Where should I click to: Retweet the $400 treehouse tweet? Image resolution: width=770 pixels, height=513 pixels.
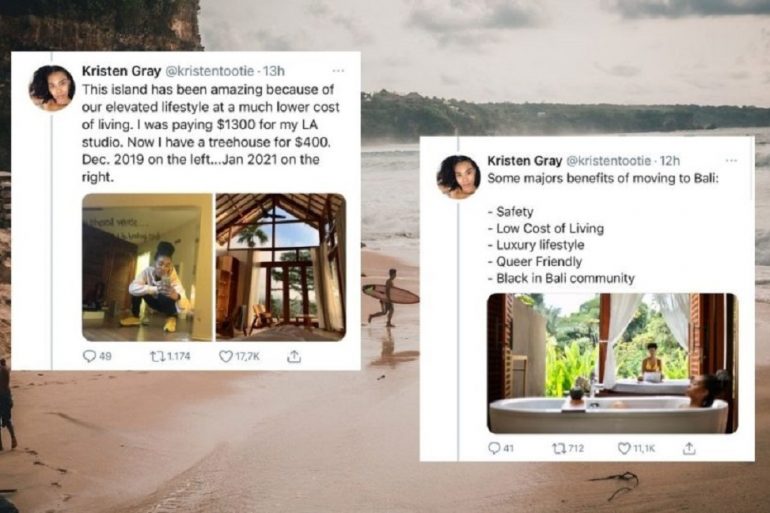coord(158,356)
